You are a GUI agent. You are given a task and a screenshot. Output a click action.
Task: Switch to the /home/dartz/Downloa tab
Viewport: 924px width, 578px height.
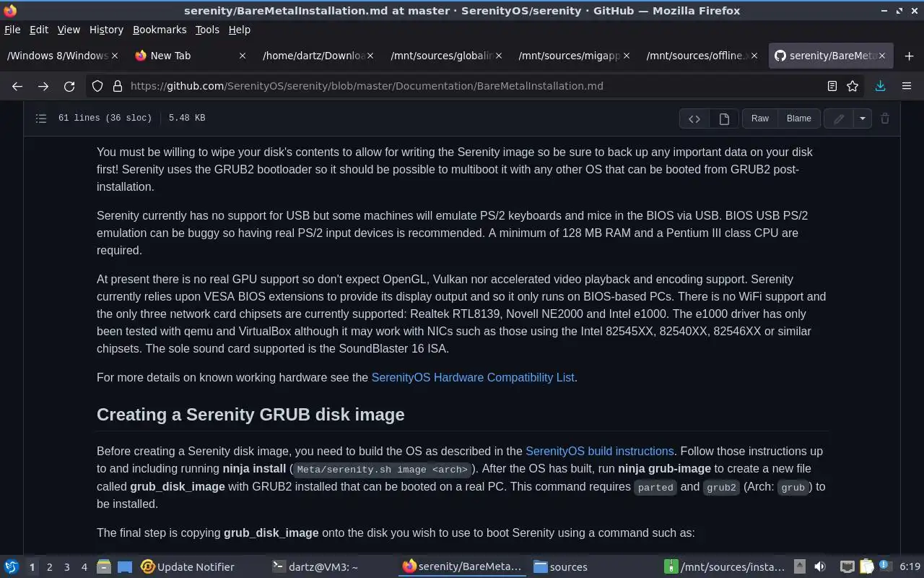[318, 56]
